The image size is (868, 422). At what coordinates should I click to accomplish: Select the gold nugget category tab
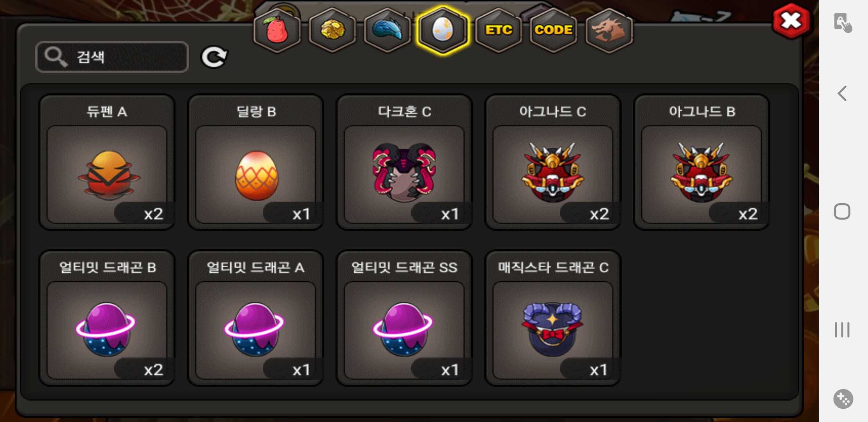[x=332, y=30]
